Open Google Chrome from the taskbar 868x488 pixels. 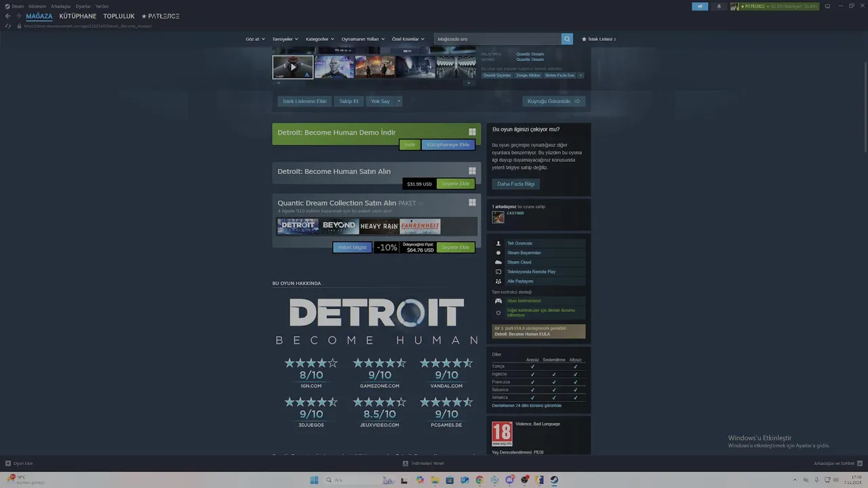tap(479, 480)
